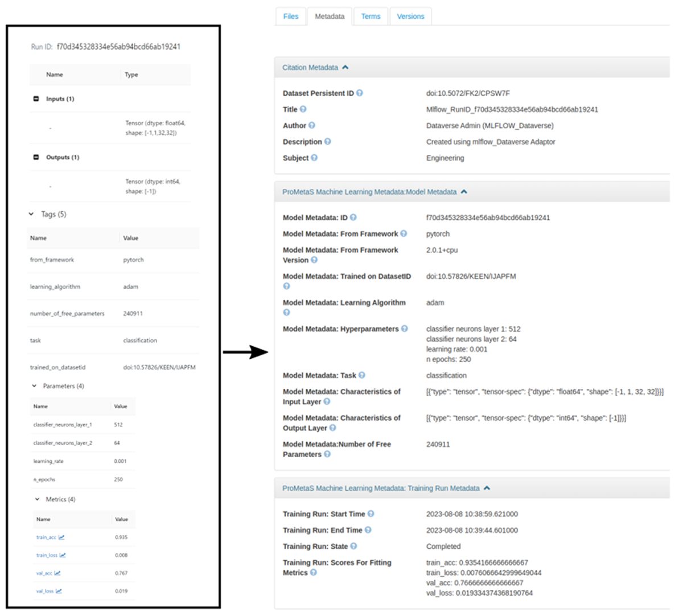Click help icon beside From Framework

pyautogui.click(x=404, y=233)
